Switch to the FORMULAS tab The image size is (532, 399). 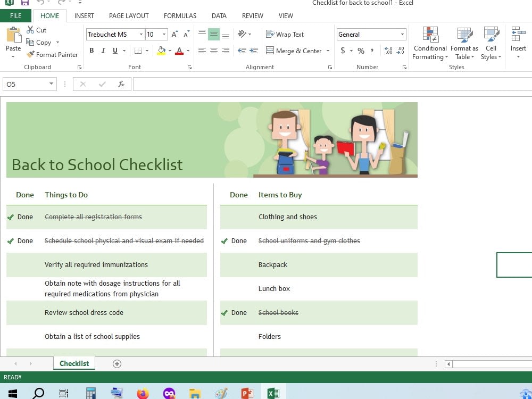click(x=180, y=15)
